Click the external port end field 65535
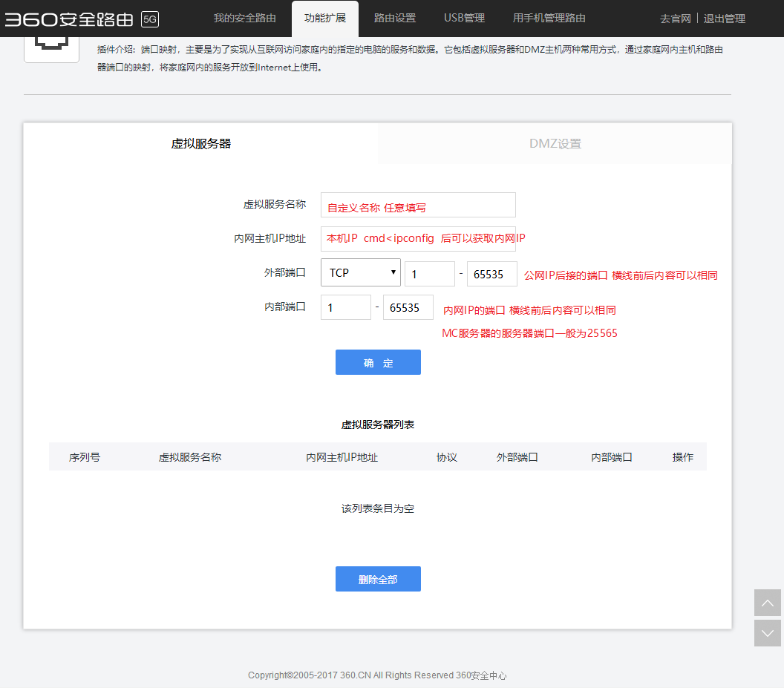This screenshot has height=688, width=784. [x=491, y=274]
